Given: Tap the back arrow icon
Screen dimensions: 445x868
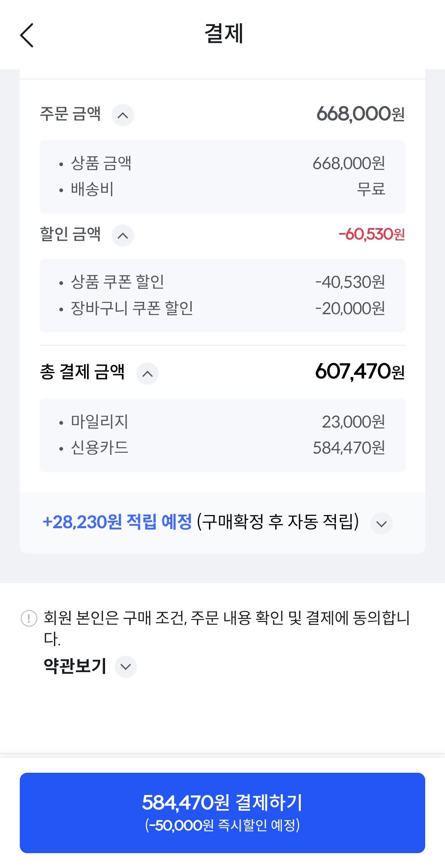Looking at the screenshot, I should (x=27, y=35).
